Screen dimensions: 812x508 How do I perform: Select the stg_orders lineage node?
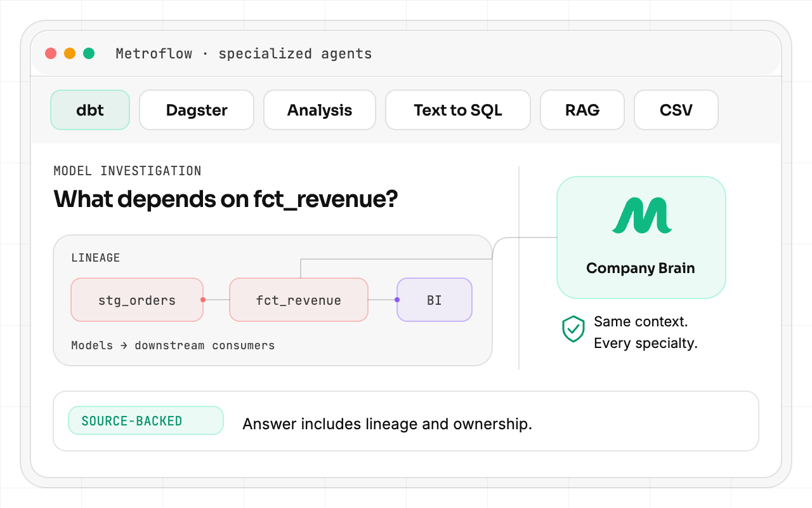(x=137, y=300)
